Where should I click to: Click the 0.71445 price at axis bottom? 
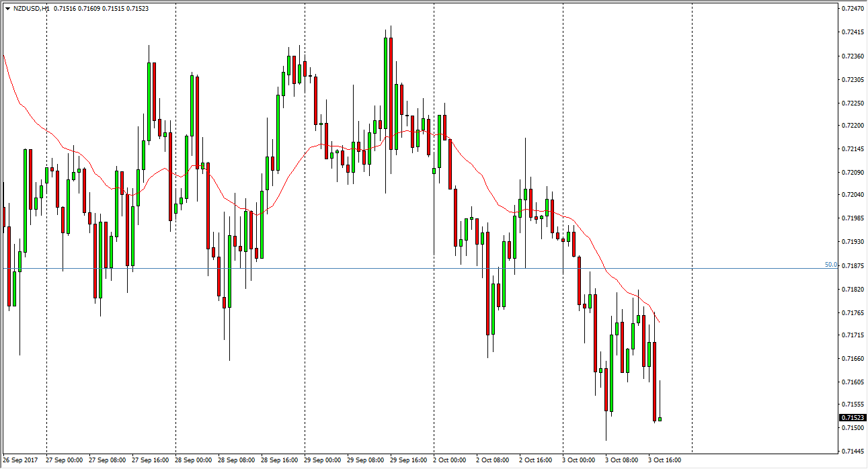852,451
